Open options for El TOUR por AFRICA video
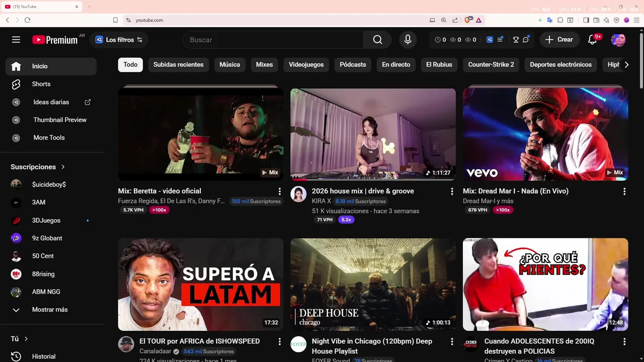 (x=280, y=342)
